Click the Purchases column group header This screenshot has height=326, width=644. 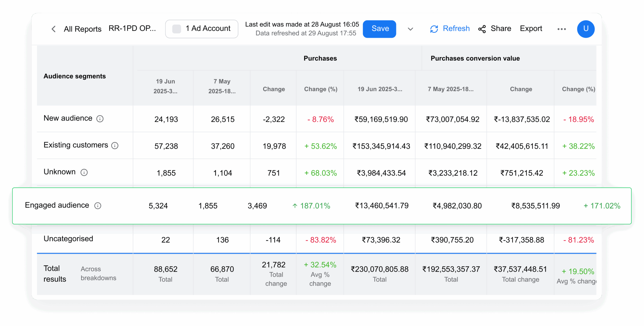[x=320, y=58]
